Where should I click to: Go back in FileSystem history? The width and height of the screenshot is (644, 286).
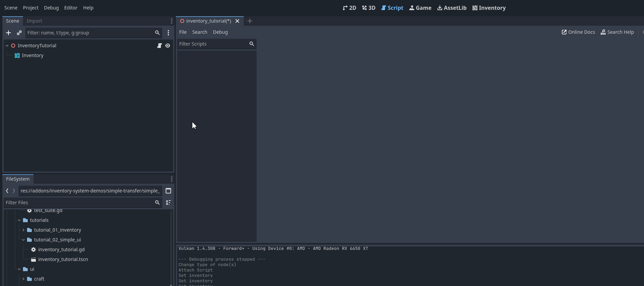(7, 191)
